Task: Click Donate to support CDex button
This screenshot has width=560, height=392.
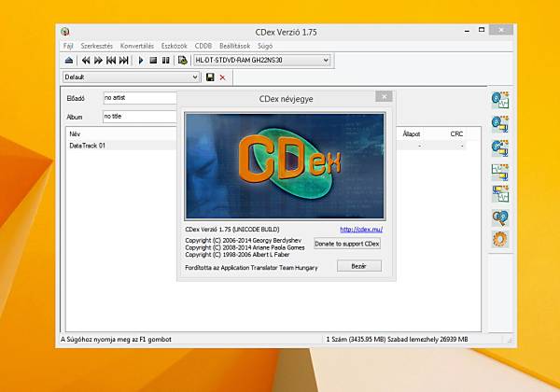Action: [x=347, y=244]
